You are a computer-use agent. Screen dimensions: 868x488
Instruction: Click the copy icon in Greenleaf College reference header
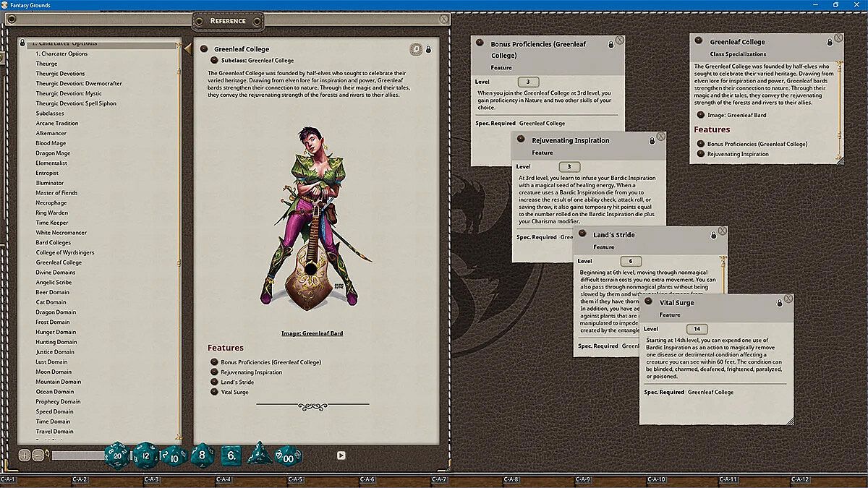[416, 49]
